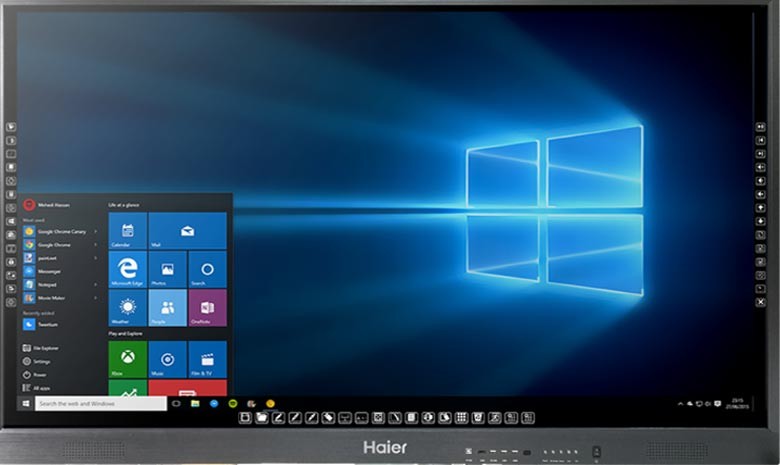780x465 pixels.
Task: Open the Film & TV tile
Action: tap(207, 359)
